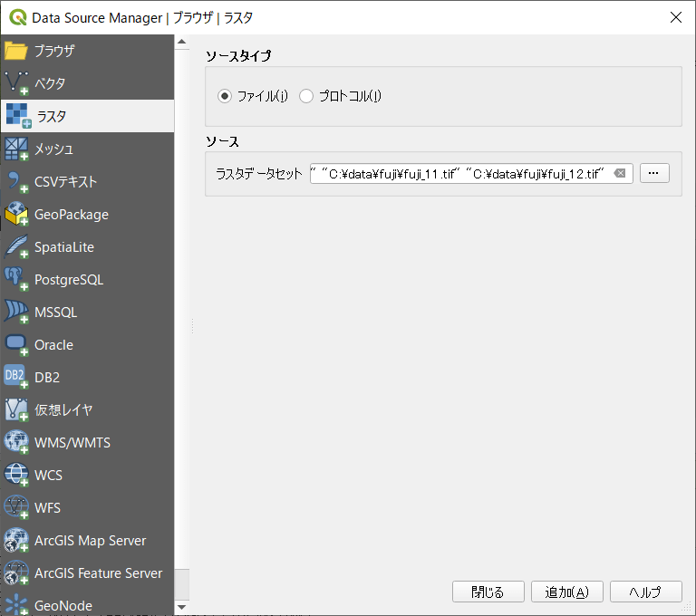Viewport: 696px width, 616px height.
Task: Open the ArcGIS Map Server icon
Action: 16,540
